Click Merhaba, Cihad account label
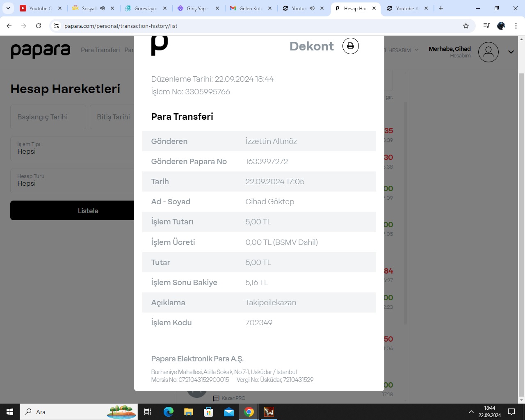 tap(450, 49)
